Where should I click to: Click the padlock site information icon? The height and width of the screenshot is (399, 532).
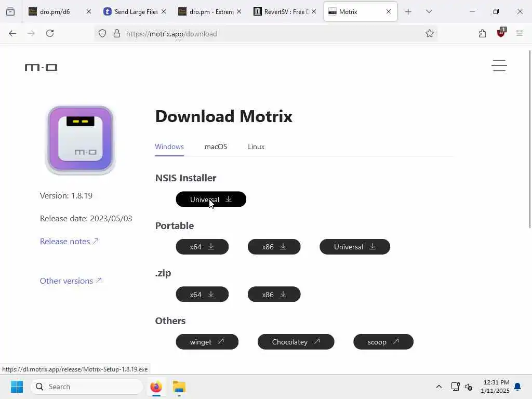pos(117,34)
